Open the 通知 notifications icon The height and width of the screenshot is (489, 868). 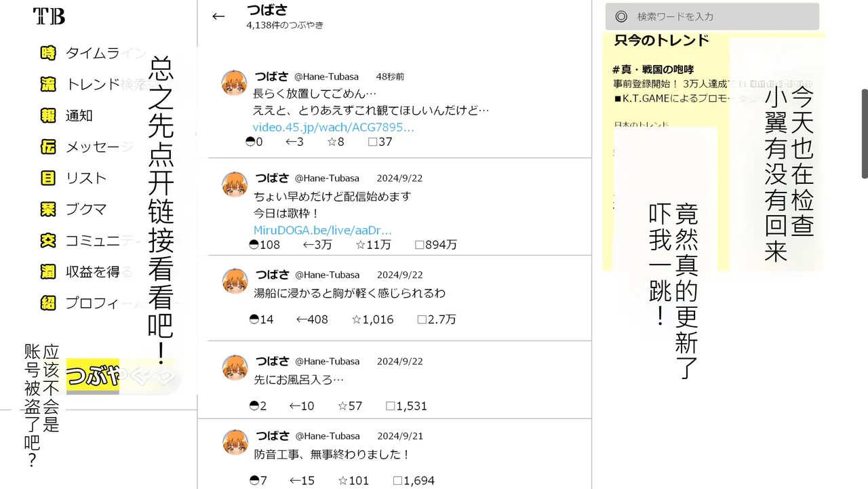(x=48, y=115)
